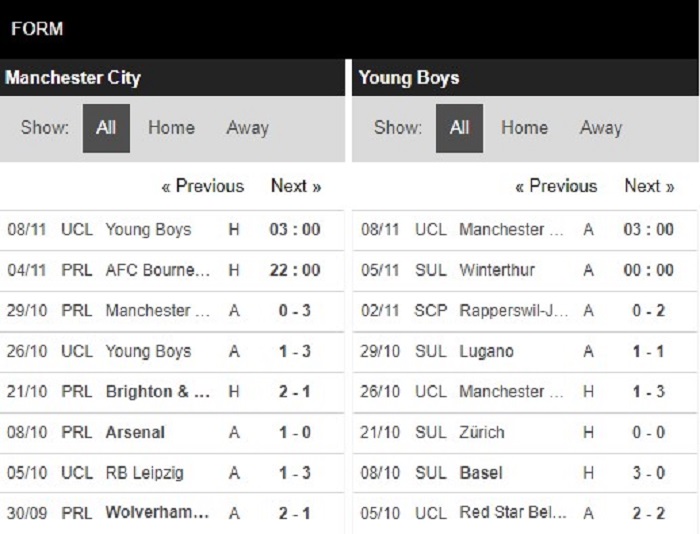Go to Next Young Boys matches
The height and width of the screenshot is (534, 700).
(x=649, y=186)
